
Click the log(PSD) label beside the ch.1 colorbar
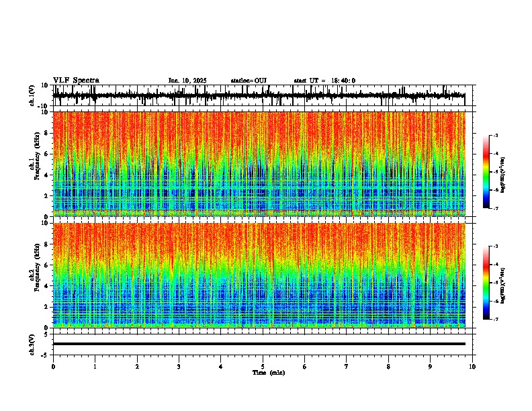[x=503, y=175]
